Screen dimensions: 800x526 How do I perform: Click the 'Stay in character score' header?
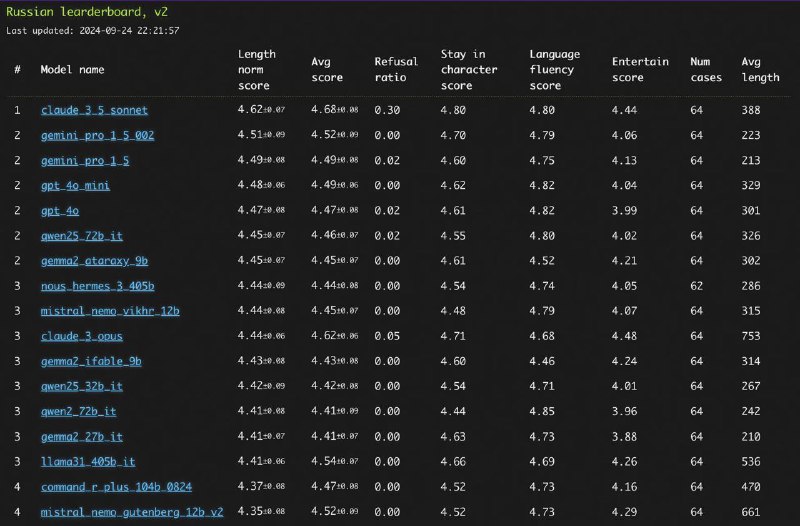click(x=469, y=70)
